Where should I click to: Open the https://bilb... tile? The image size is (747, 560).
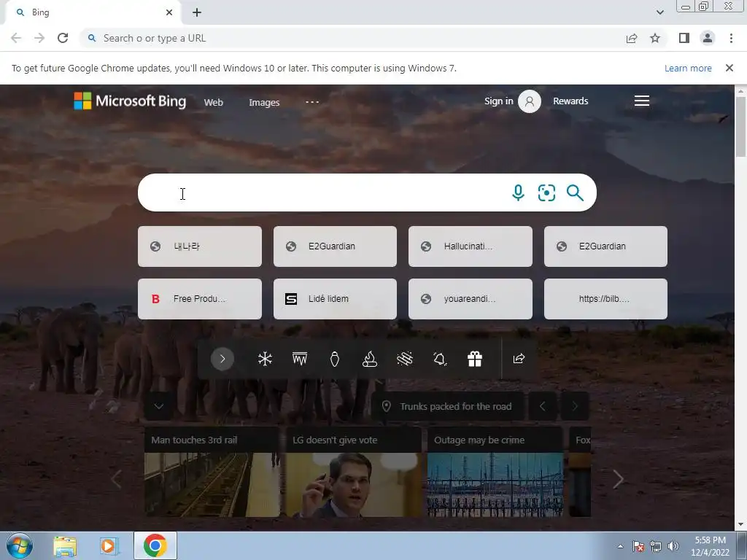pos(605,298)
